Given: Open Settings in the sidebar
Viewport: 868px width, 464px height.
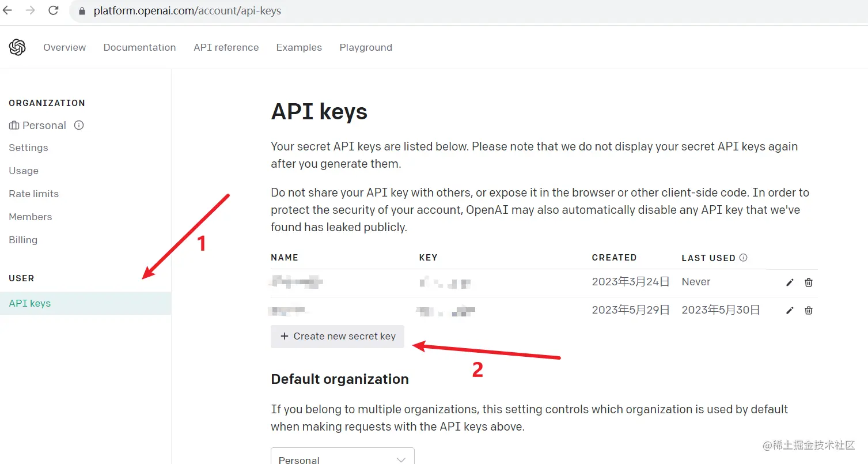Looking at the screenshot, I should [28, 148].
